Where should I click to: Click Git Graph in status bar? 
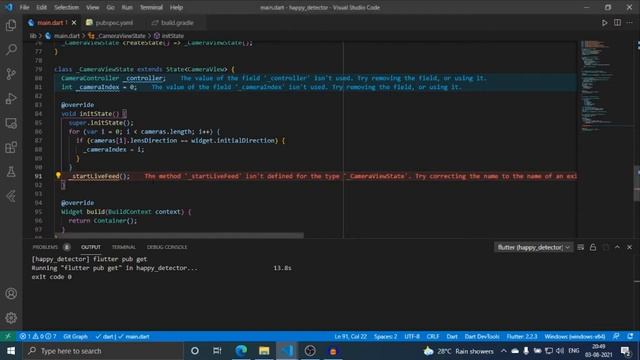[x=76, y=336]
